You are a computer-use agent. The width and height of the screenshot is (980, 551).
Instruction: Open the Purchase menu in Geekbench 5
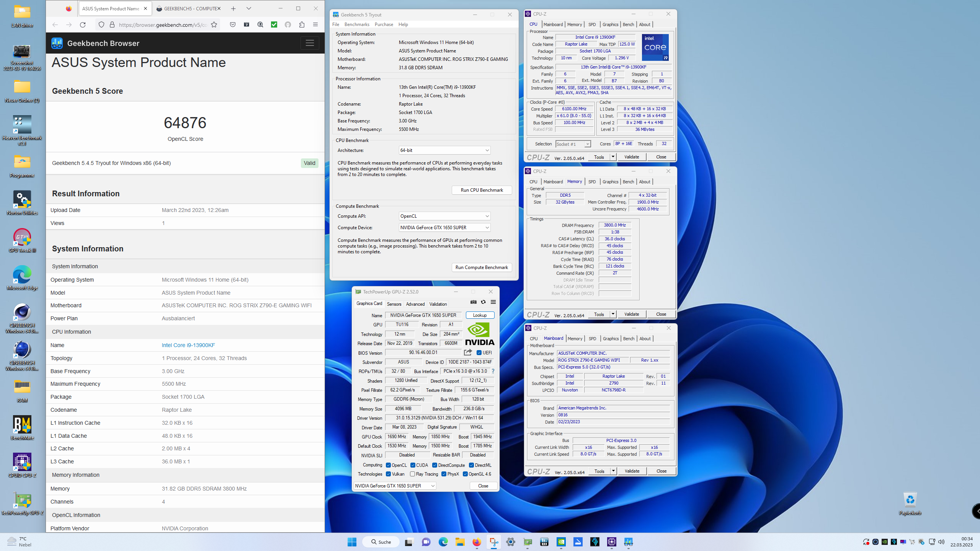384,24
